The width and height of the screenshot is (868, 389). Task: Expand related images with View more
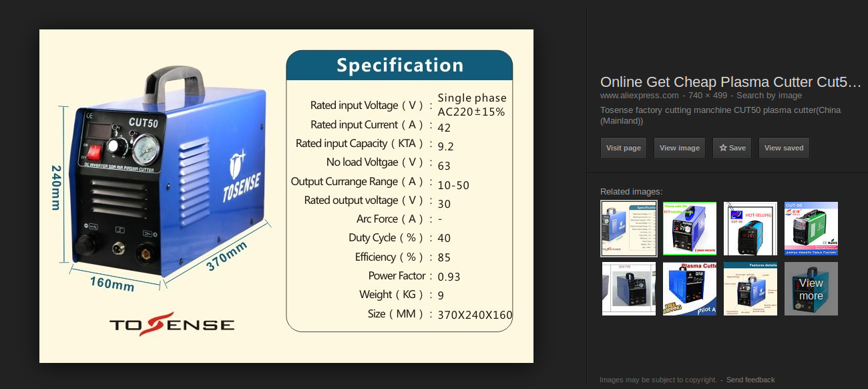coord(811,289)
